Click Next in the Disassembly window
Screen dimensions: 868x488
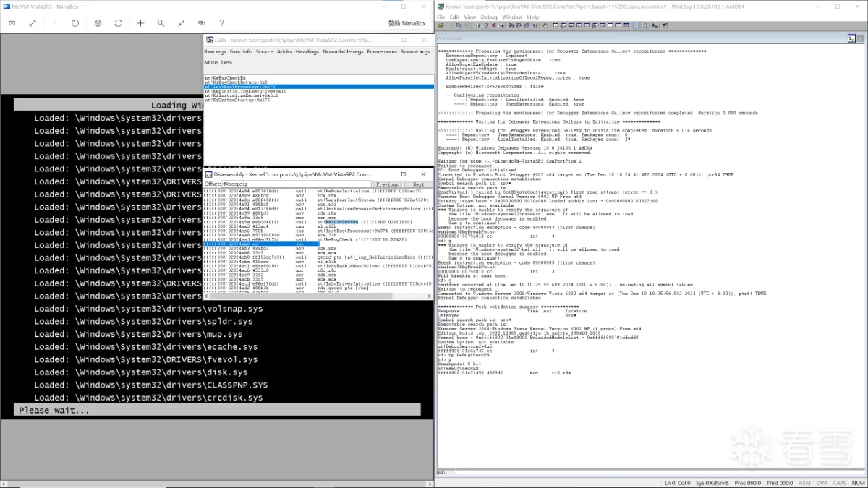pos(417,184)
